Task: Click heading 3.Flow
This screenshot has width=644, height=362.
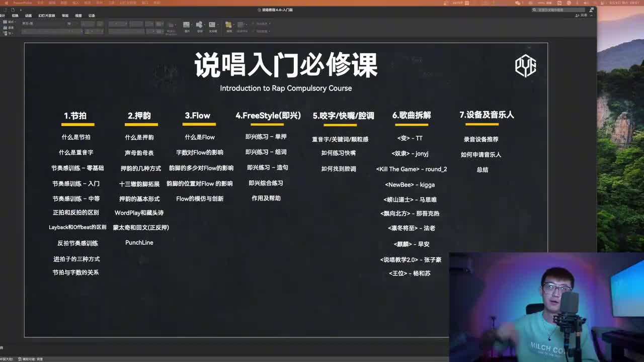Action: point(197,116)
